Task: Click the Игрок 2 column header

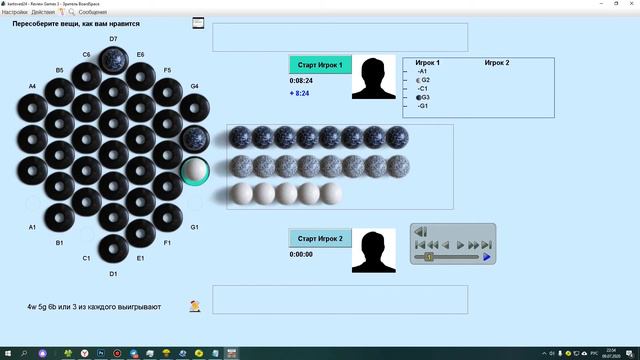Action: click(x=497, y=63)
